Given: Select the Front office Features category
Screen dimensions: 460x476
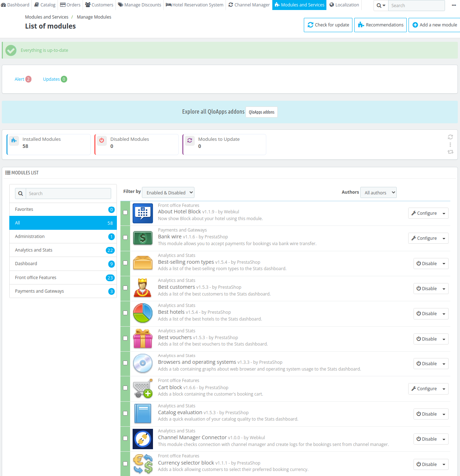Looking at the screenshot, I should pos(63,278).
